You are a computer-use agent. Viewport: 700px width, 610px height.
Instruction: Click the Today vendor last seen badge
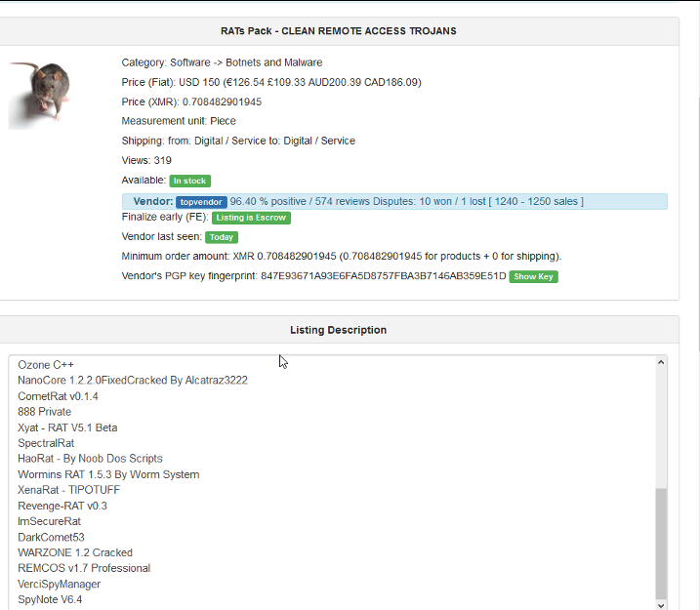(222, 237)
